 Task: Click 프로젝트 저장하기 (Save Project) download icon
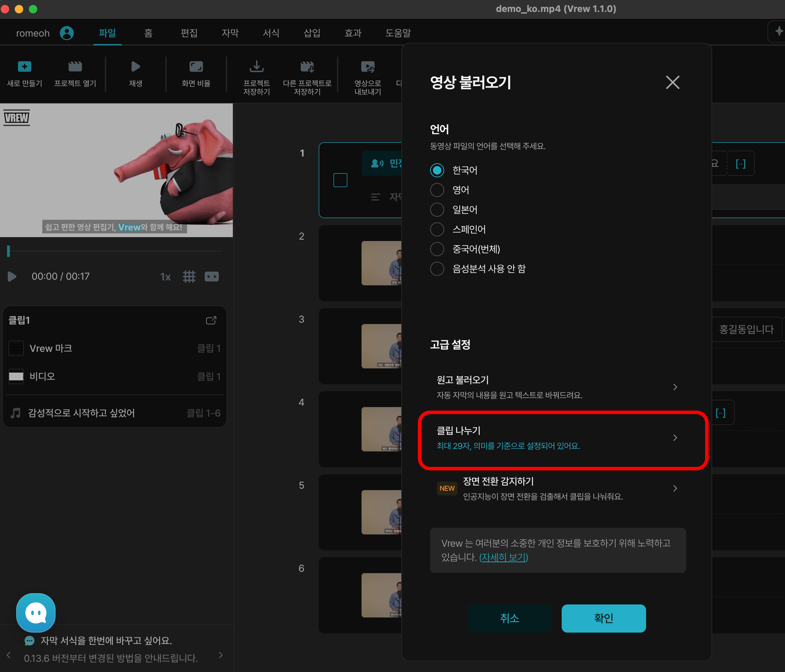(256, 67)
